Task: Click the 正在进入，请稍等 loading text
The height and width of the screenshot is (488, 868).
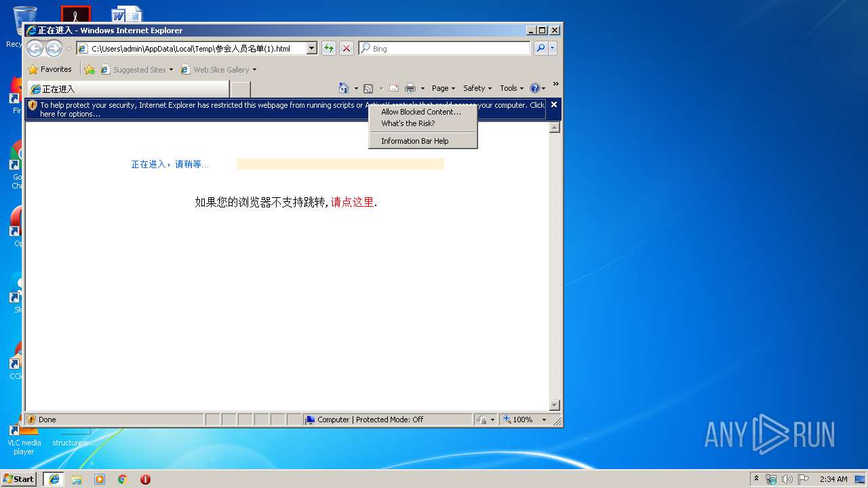Action: click(x=170, y=165)
